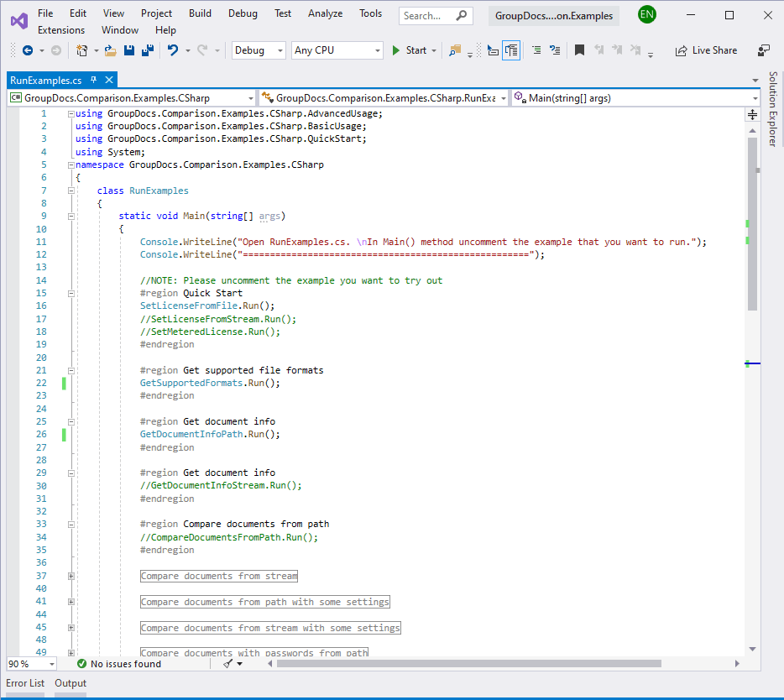The width and height of the screenshot is (784, 700).
Task: Click the EN user account badge
Action: tap(647, 14)
